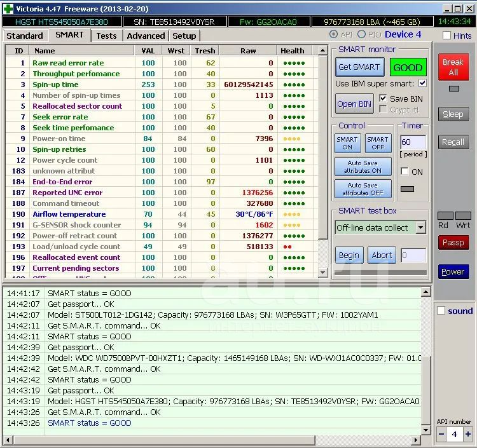The width and height of the screenshot is (477, 448).
Task: Select the PIO radio button
Action: 362,34
